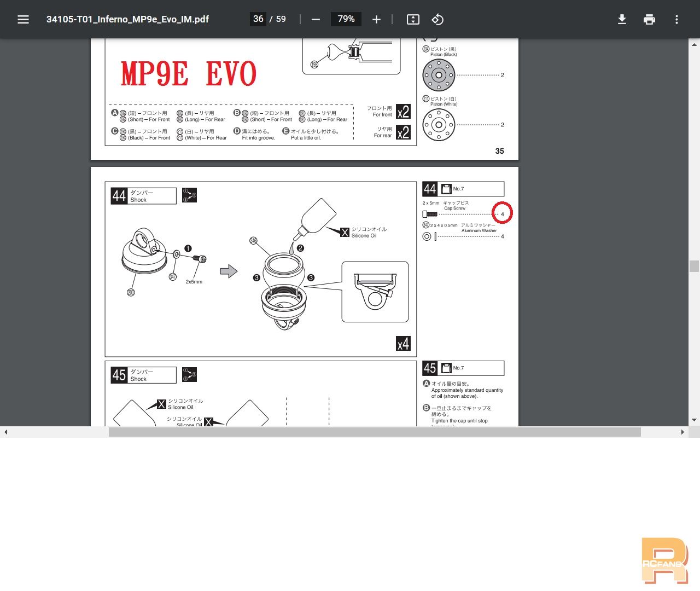Click 'Approximately standard quantity of oil' note

(x=467, y=393)
